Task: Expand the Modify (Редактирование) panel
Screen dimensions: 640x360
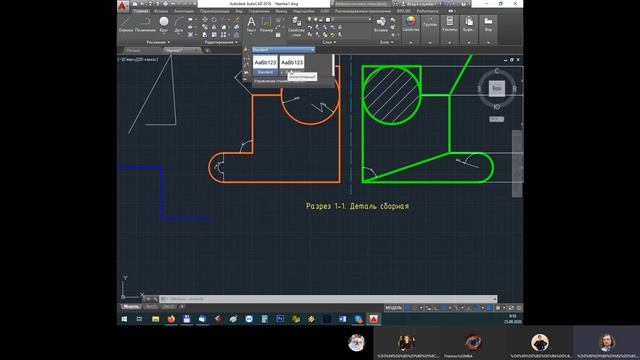Action: tap(221, 42)
